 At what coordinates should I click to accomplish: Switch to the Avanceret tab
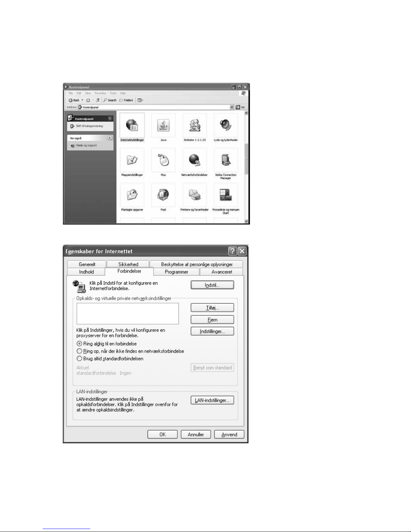pos(222,272)
